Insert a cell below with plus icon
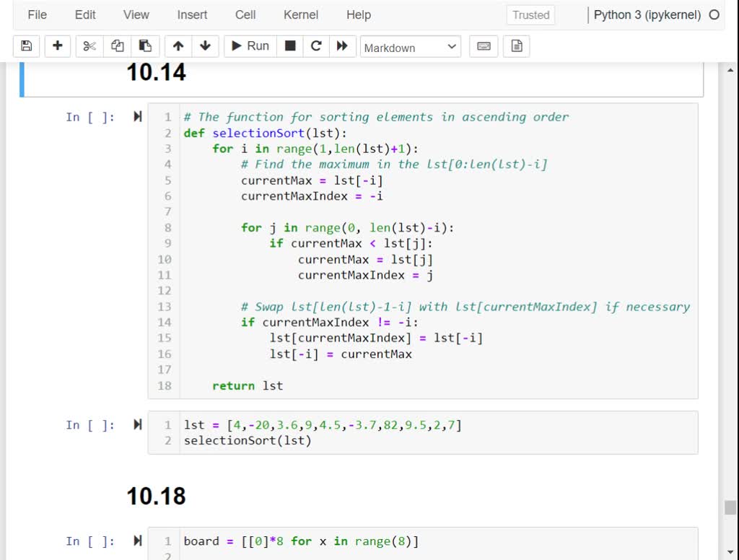 [x=58, y=46]
